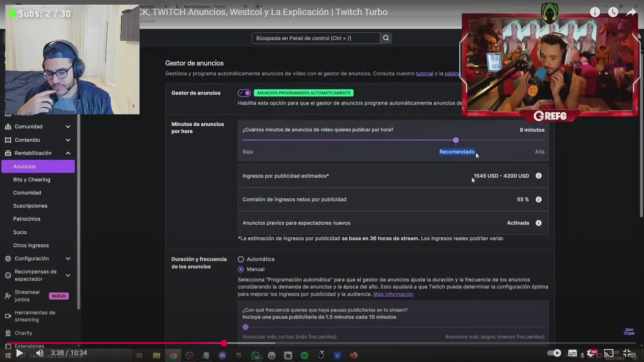Viewport: 644px width, 362px height.
Task: Click the Charity ribbon icon
Action: point(8,333)
